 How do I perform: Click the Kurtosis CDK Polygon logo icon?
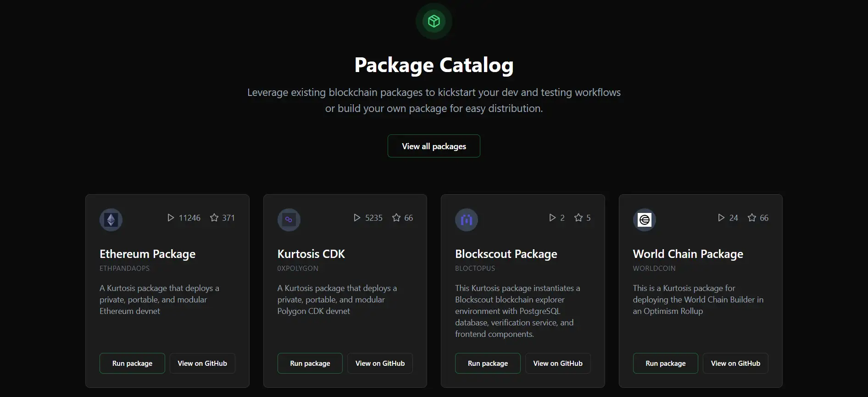click(289, 220)
